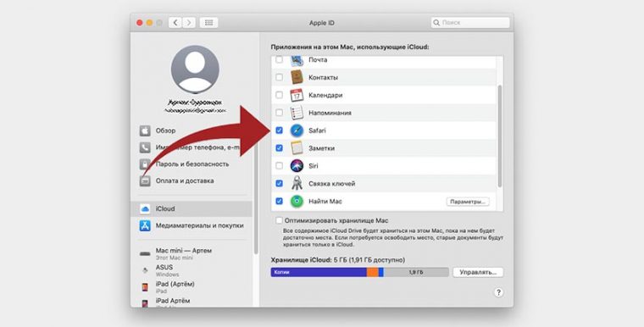Go forward with the right chevron button
Viewport: 644px width, 327px height.
[189, 23]
